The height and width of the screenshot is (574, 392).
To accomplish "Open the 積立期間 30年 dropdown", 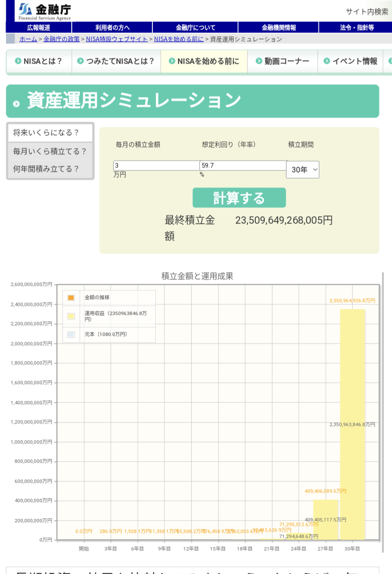I will pos(303,170).
